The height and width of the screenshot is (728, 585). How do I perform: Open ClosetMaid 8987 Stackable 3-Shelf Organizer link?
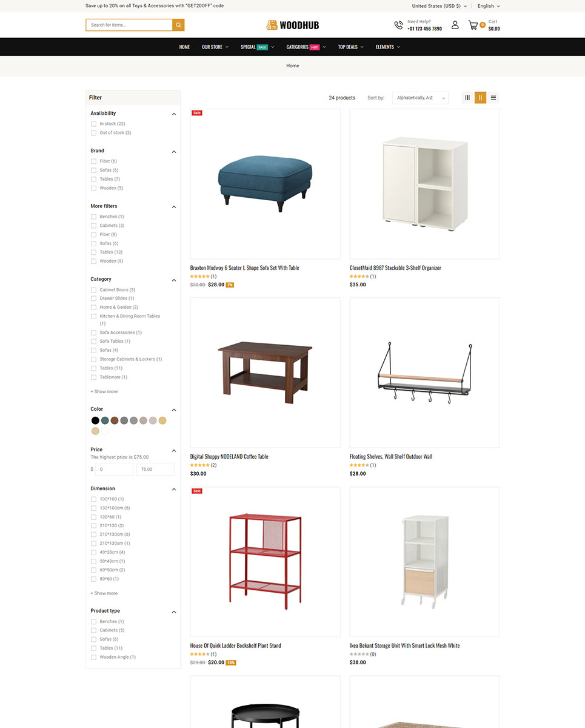pos(395,268)
